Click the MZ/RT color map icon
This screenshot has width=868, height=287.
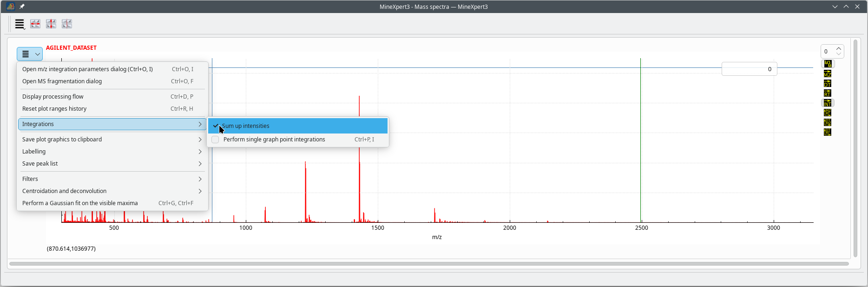point(828,113)
